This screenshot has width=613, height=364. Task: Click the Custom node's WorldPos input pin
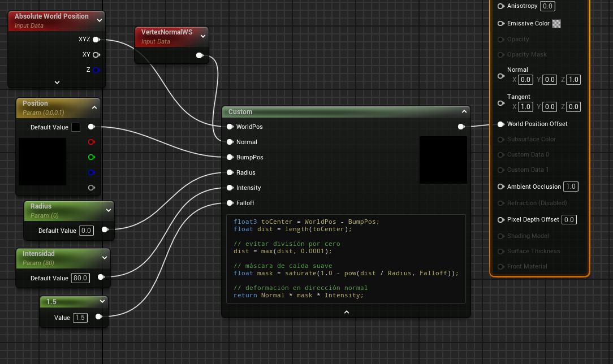click(230, 127)
